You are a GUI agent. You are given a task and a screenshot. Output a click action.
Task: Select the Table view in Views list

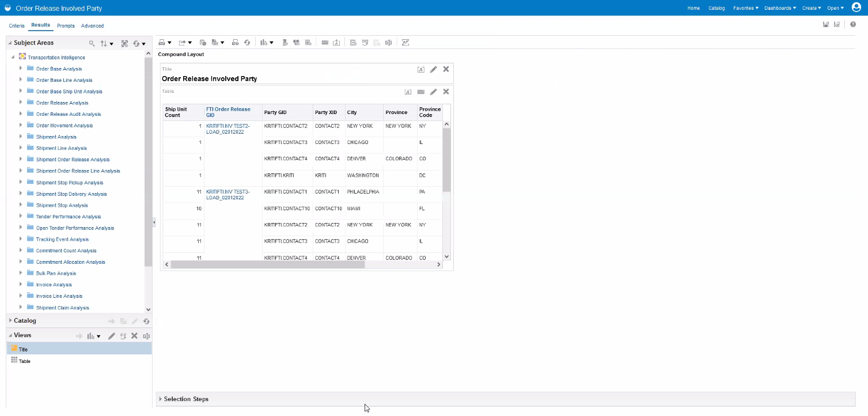pyautogui.click(x=24, y=361)
